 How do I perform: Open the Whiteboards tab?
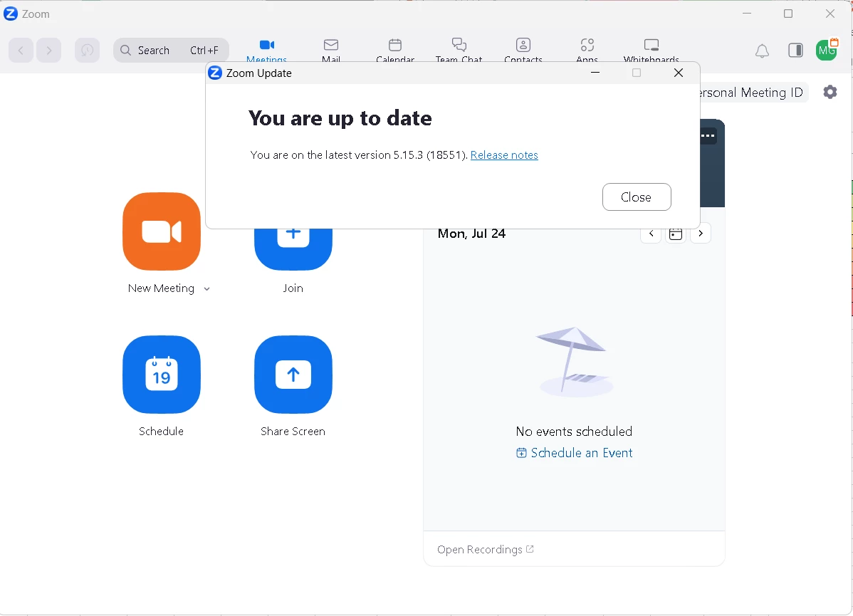[x=651, y=51]
